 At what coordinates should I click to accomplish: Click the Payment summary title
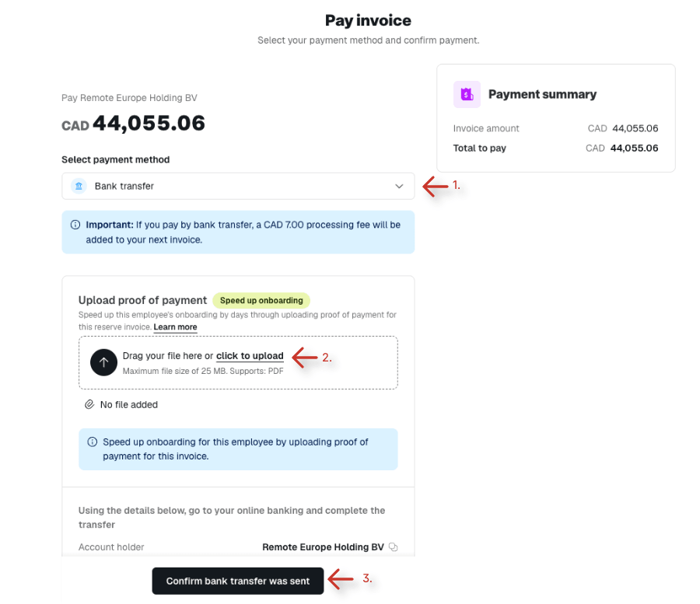tap(542, 94)
